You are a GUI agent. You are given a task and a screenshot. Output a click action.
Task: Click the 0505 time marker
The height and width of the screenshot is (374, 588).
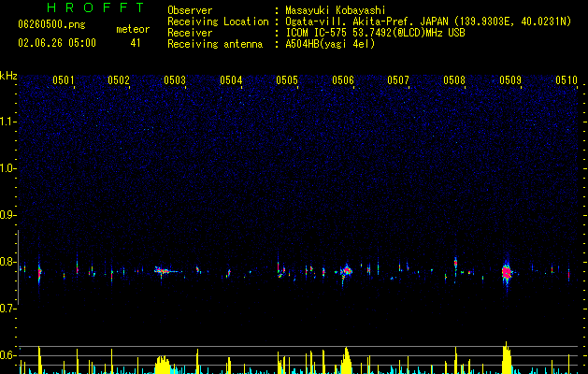[287, 79]
